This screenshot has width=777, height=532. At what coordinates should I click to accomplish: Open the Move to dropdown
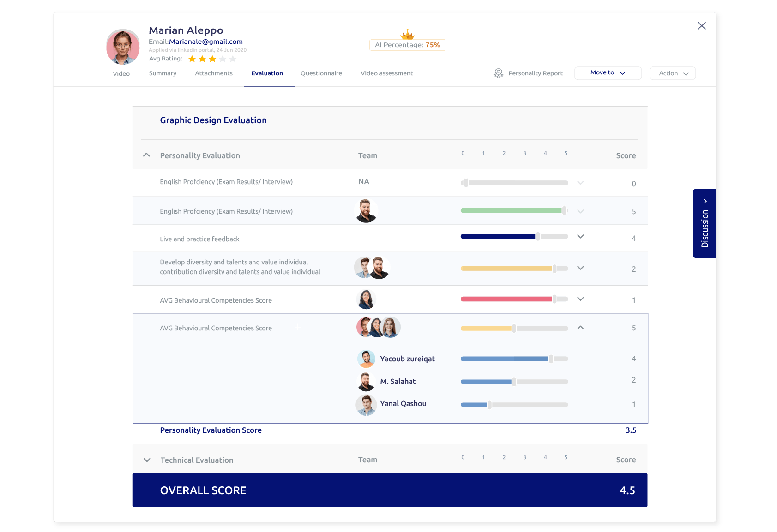(x=608, y=72)
